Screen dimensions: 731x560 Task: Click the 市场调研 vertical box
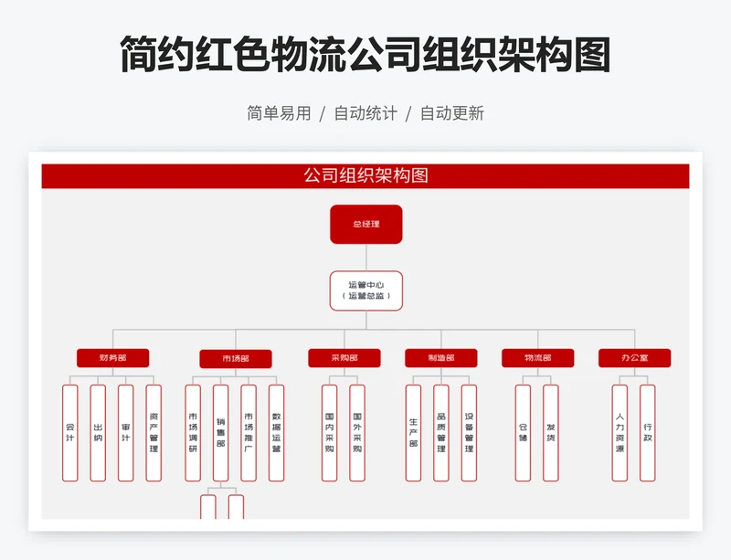(193, 432)
